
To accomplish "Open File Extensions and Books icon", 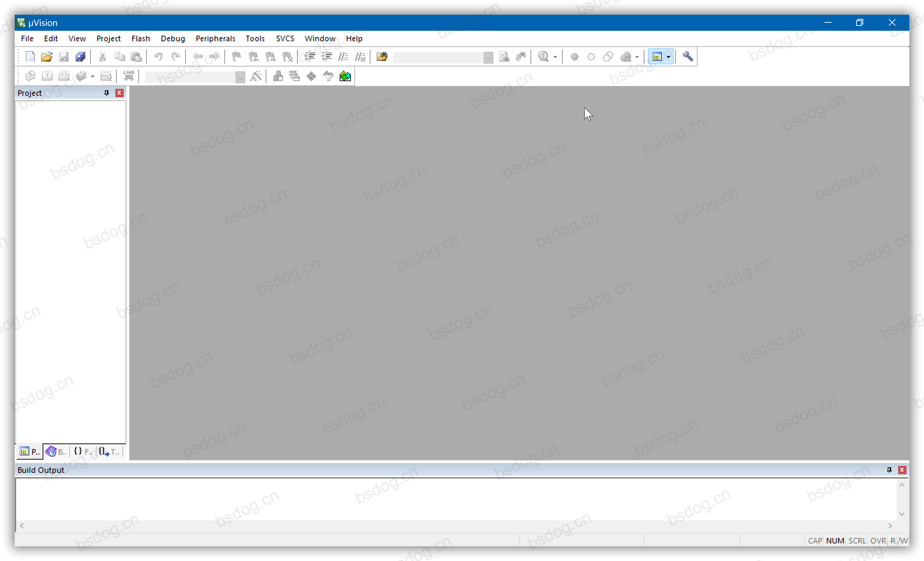I will point(278,76).
